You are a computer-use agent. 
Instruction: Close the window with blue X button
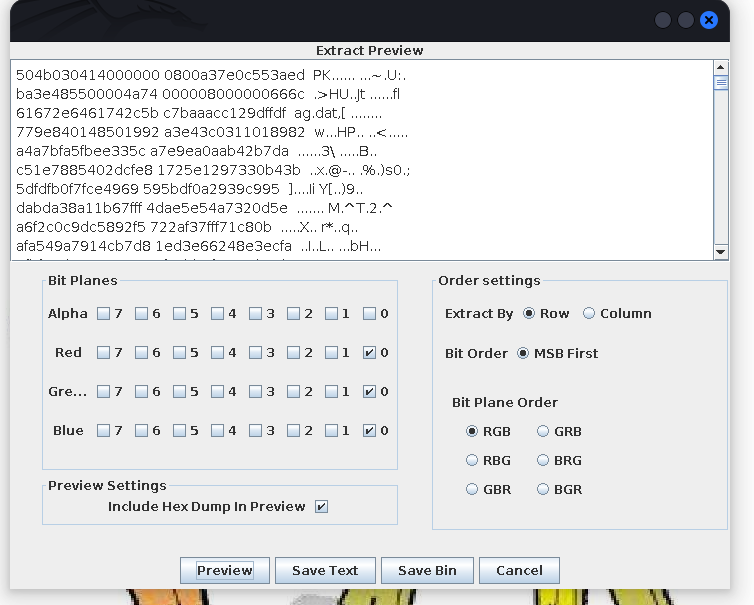[x=709, y=20]
